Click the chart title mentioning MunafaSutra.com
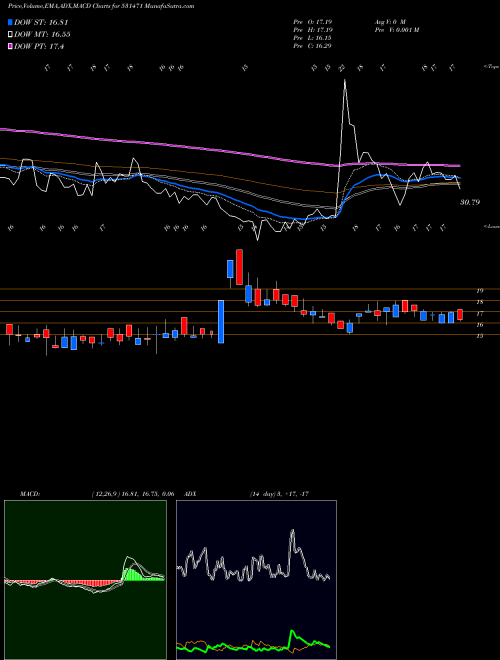Viewport: 500px width, 660px height. (101, 6)
